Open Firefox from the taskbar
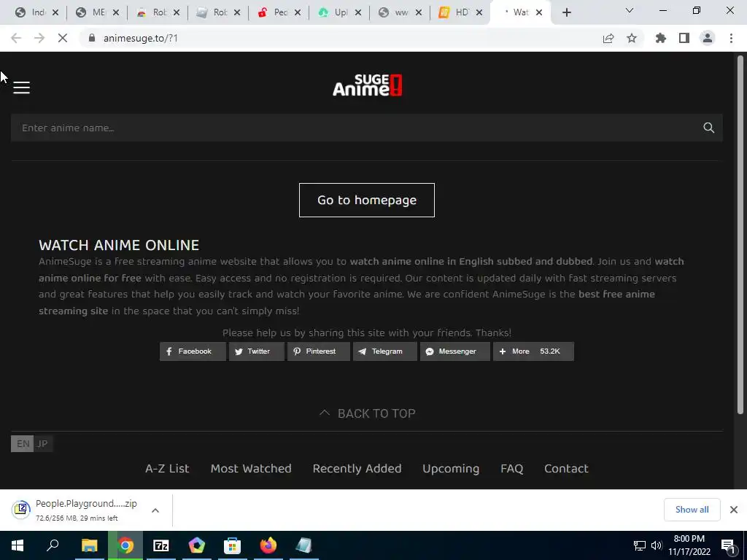The image size is (747, 560). (268, 545)
